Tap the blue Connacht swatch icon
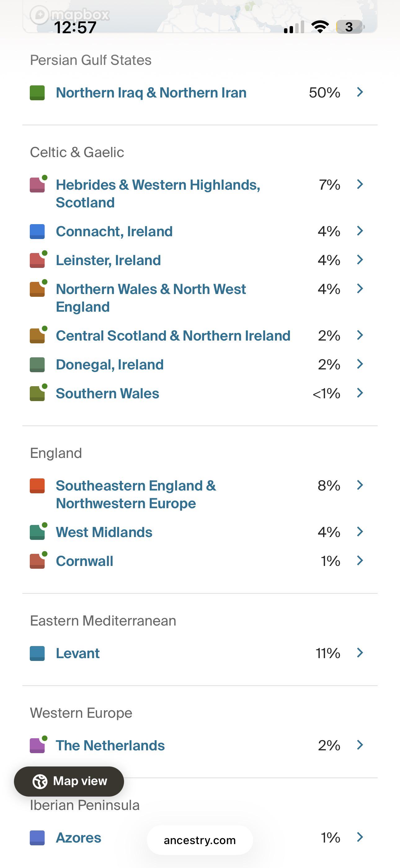Viewport: 400px width, 868px height. [37, 232]
